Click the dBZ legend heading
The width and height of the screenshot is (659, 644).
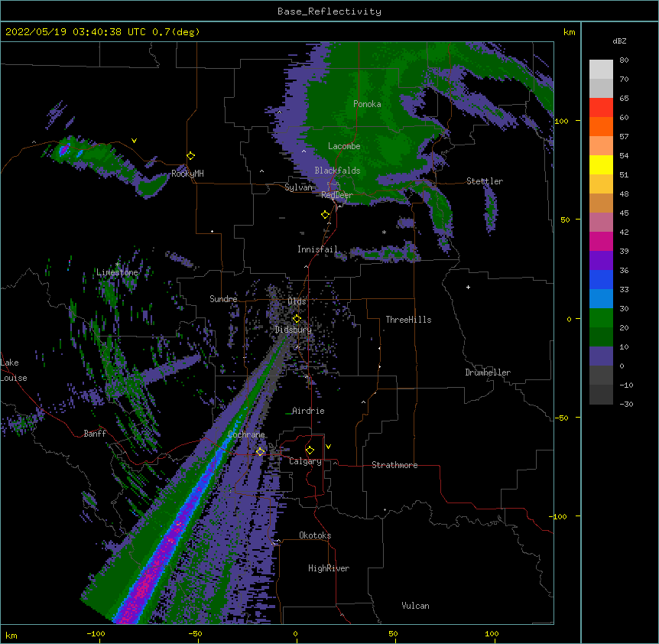click(x=619, y=41)
